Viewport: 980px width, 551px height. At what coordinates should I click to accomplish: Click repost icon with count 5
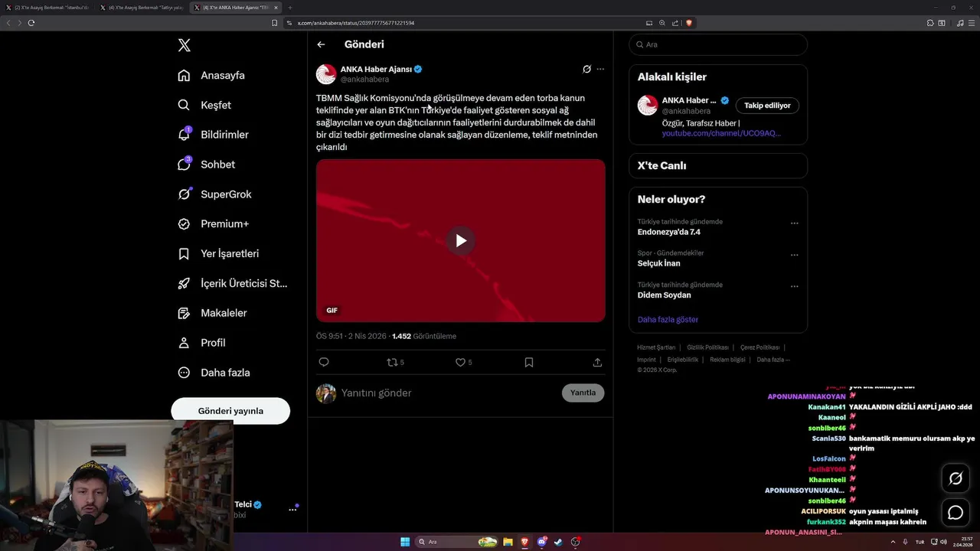pyautogui.click(x=395, y=362)
